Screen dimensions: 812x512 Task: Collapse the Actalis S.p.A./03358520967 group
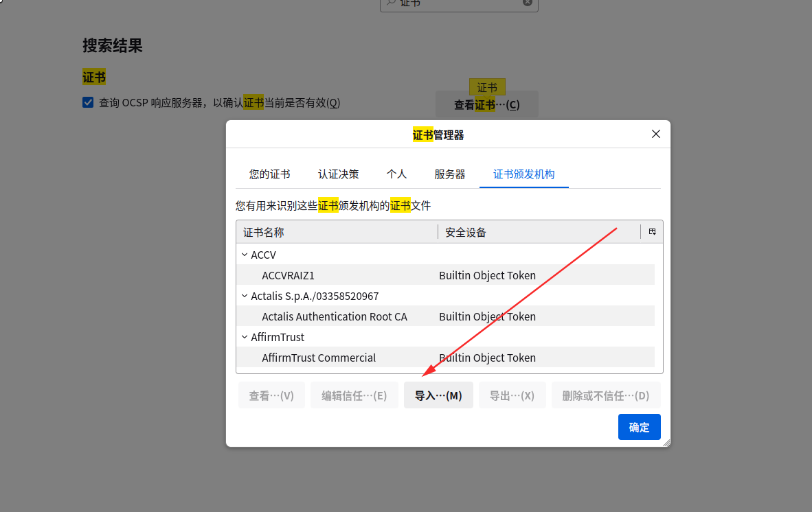(245, 296)
